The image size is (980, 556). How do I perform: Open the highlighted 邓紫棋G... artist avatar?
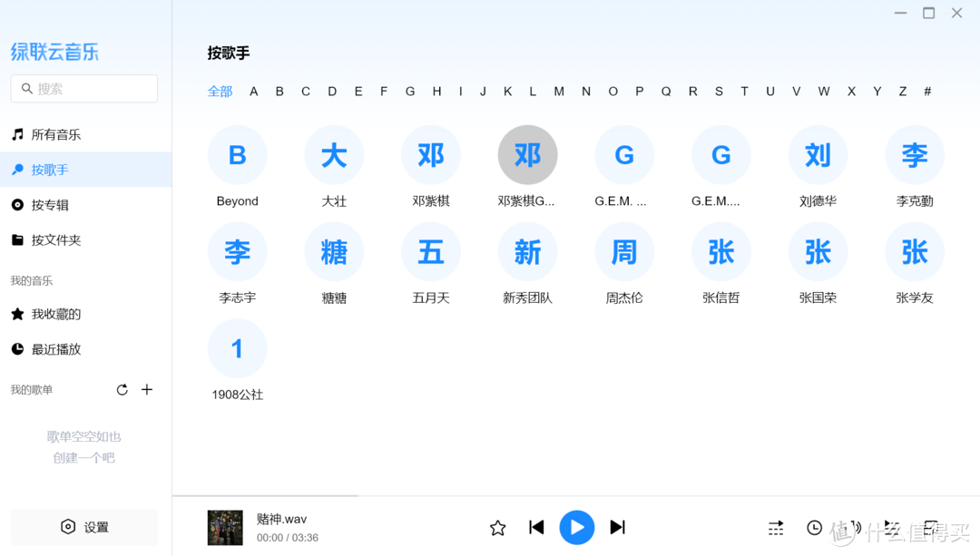click(527, 155)
